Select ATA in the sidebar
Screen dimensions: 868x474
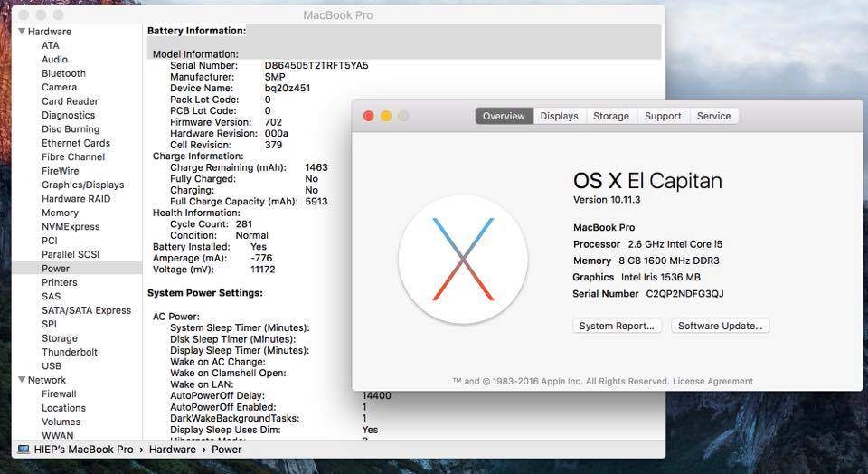pyautogui.click(x=51, y=45)
